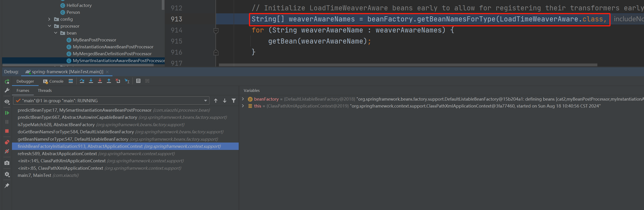The height and width of the screenshot is (210, 644).
Task: Expand the config folder
Action: 49,19
